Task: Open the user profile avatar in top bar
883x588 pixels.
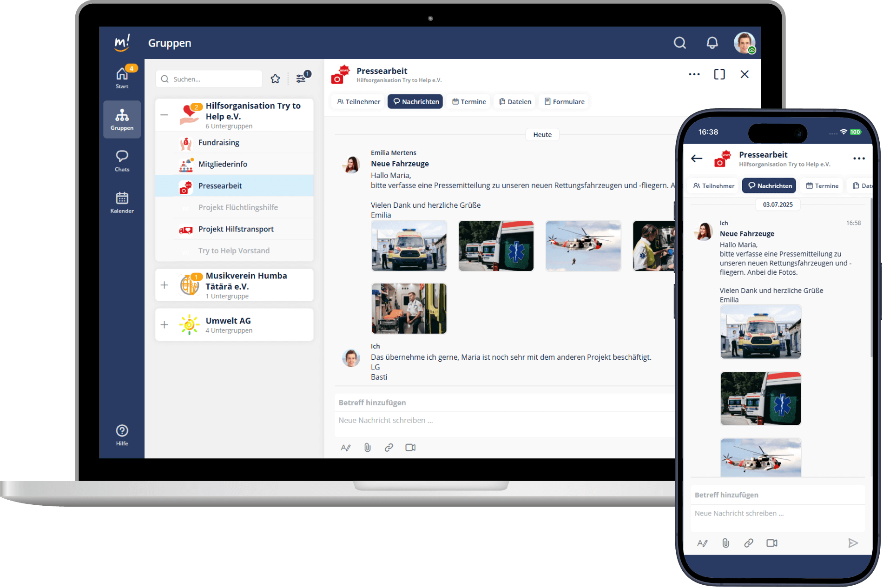Action: [x=745, y=43]
